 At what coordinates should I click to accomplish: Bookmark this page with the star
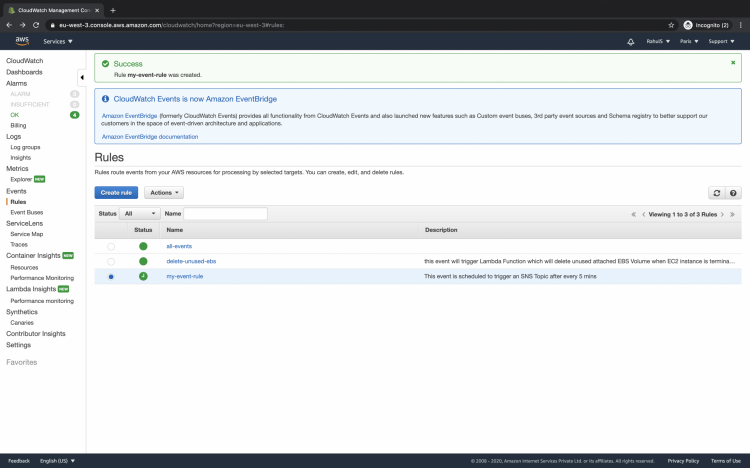pos(671,25)
